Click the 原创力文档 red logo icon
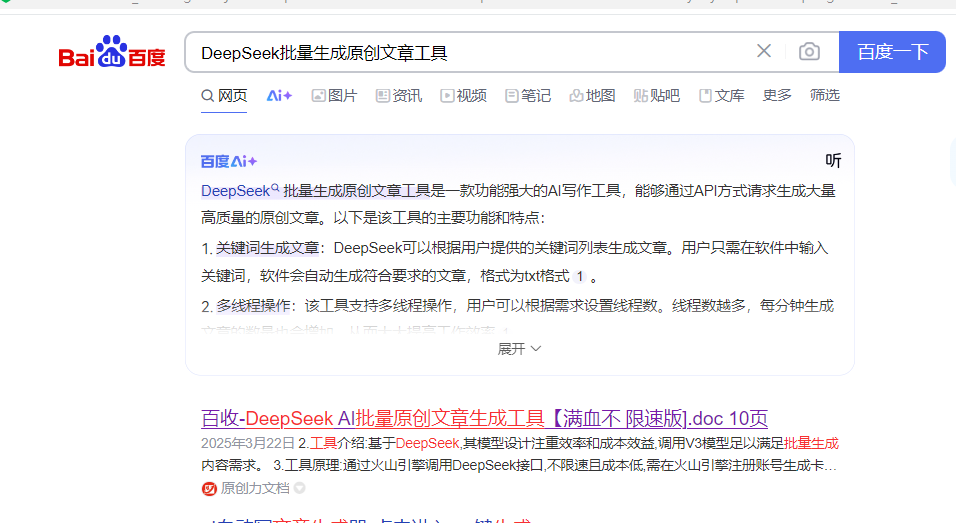 coord(209,489)
